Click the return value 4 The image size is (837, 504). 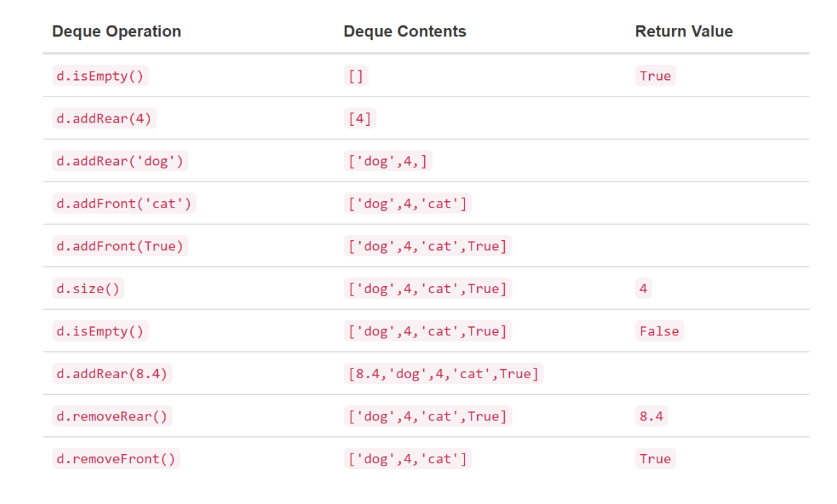click(x=643, y=289)
